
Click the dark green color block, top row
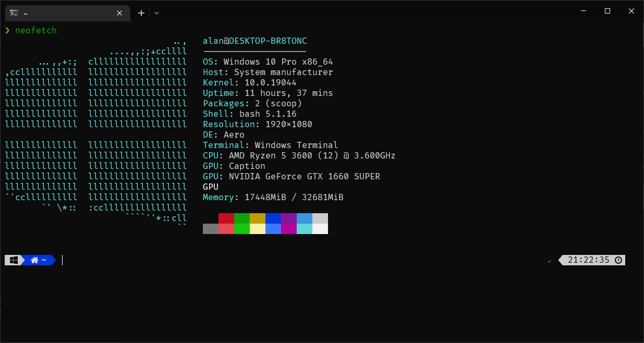click(x=242, y=218)
